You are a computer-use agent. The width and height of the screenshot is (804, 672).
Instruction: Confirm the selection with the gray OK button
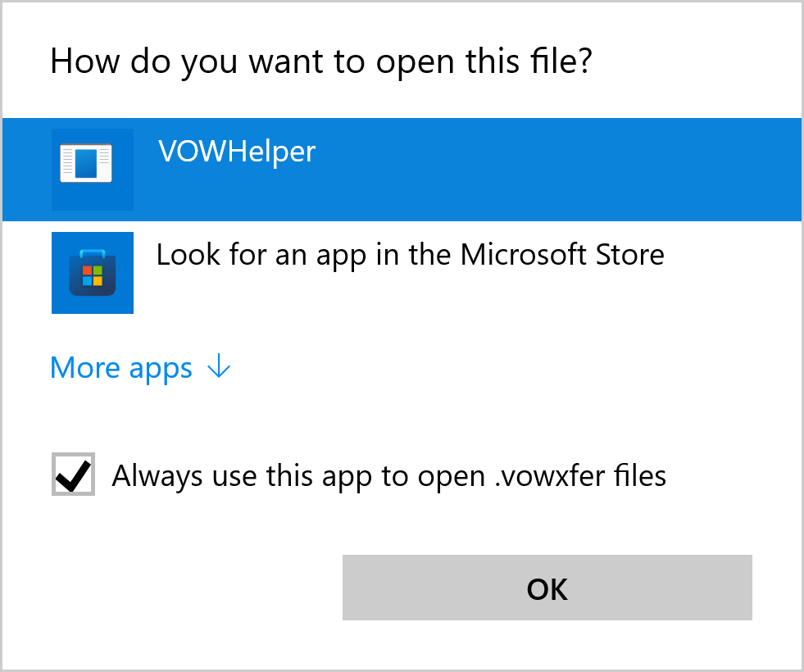[547, 588]
